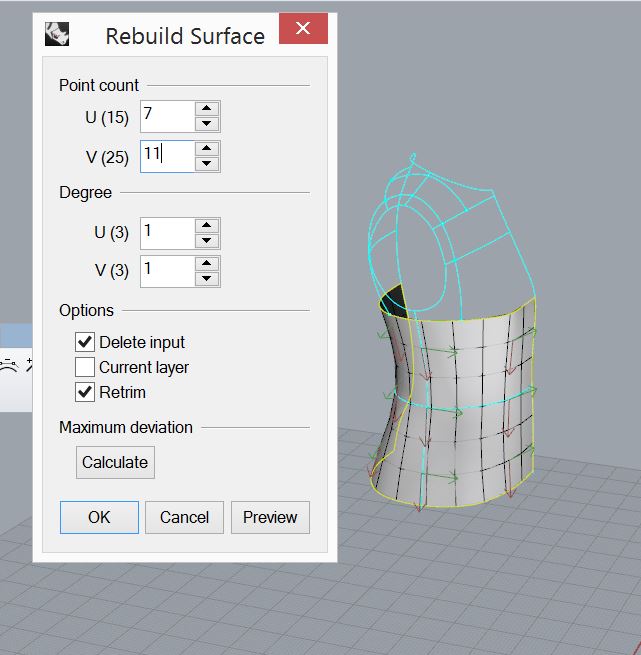Viewport: 641px width, 655px height.
Task: Lower the V degree using down arrow
Action: pyautogui.click(x=207, y=279)
